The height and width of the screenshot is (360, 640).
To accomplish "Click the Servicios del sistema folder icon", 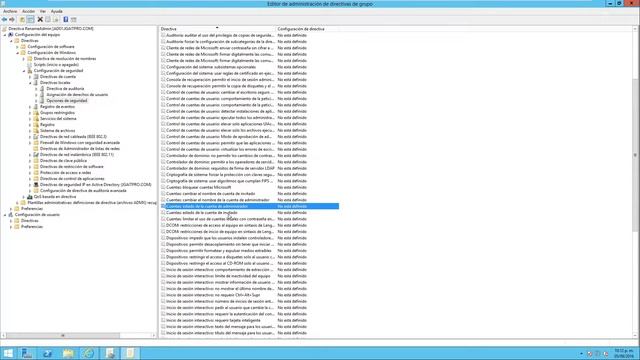I will click(36, 119).
